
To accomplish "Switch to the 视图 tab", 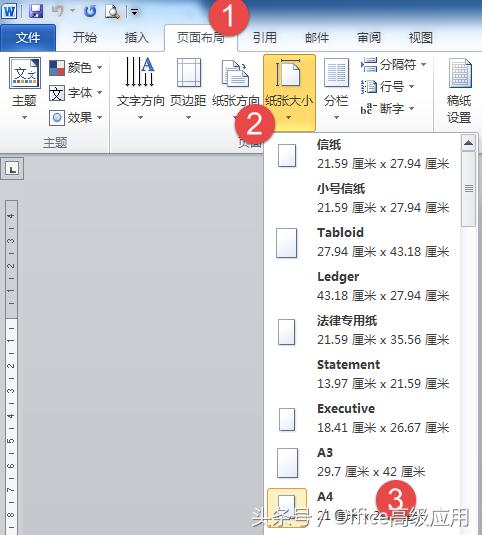I will (421, 38).
